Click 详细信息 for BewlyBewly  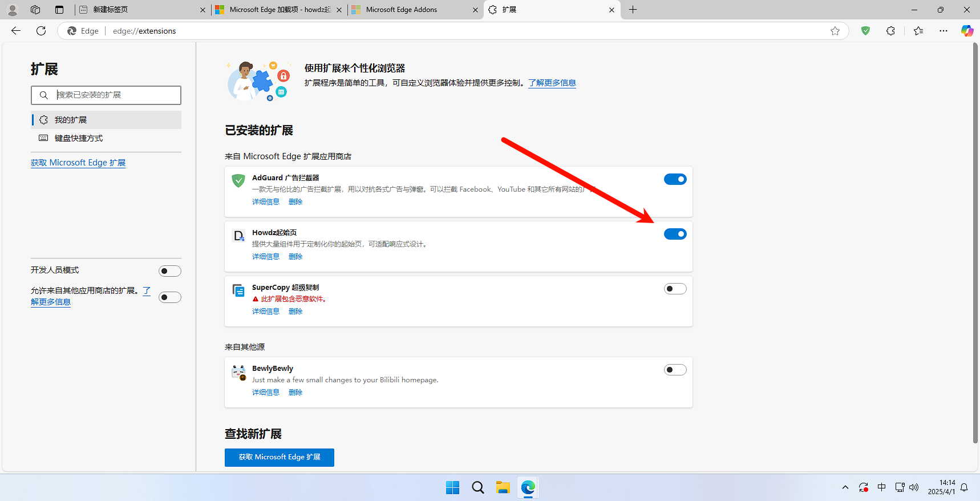(x=266, y=393)
